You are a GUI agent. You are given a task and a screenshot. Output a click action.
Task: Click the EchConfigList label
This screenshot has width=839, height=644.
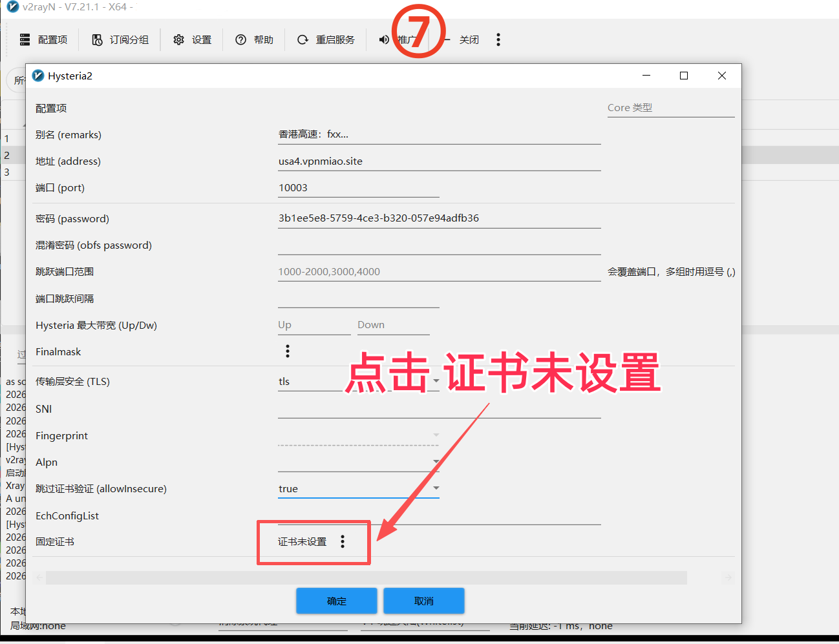tap(67, 516)
